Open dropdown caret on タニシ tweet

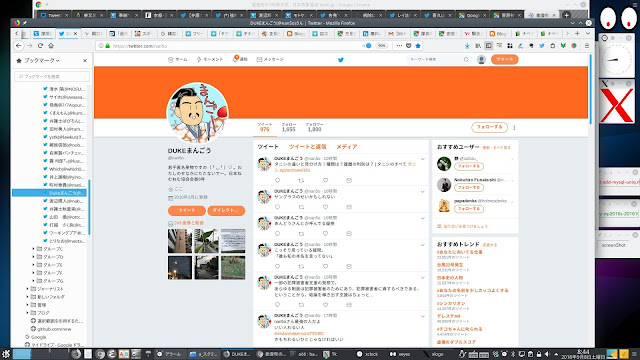tap(422, 159)
